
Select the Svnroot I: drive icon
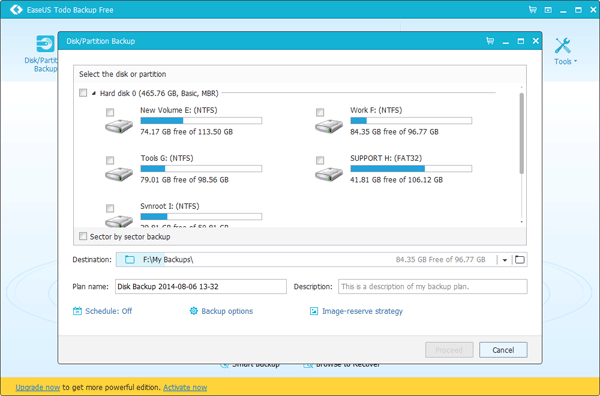point(119,221)
